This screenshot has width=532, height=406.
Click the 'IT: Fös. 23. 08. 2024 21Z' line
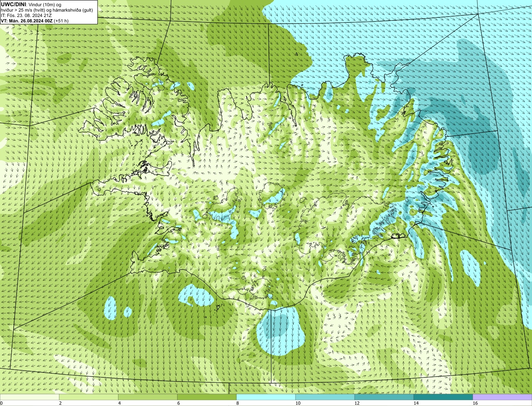click(27, 15)
